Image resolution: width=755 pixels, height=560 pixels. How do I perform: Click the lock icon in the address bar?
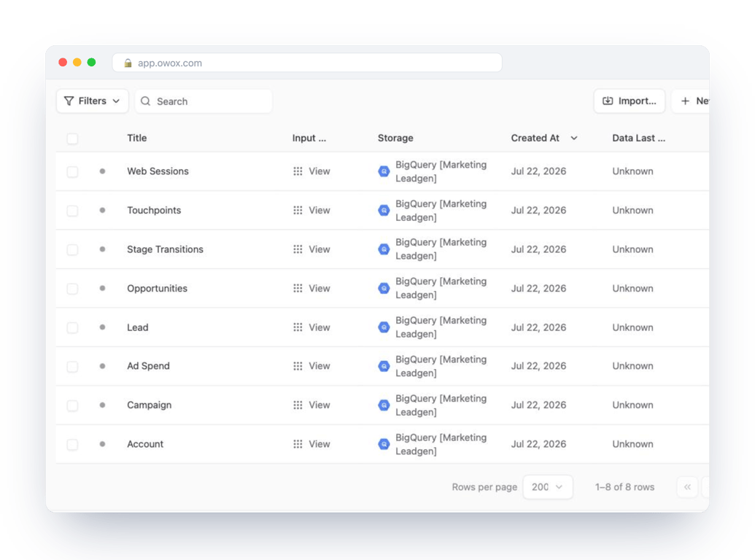(128, 63)
